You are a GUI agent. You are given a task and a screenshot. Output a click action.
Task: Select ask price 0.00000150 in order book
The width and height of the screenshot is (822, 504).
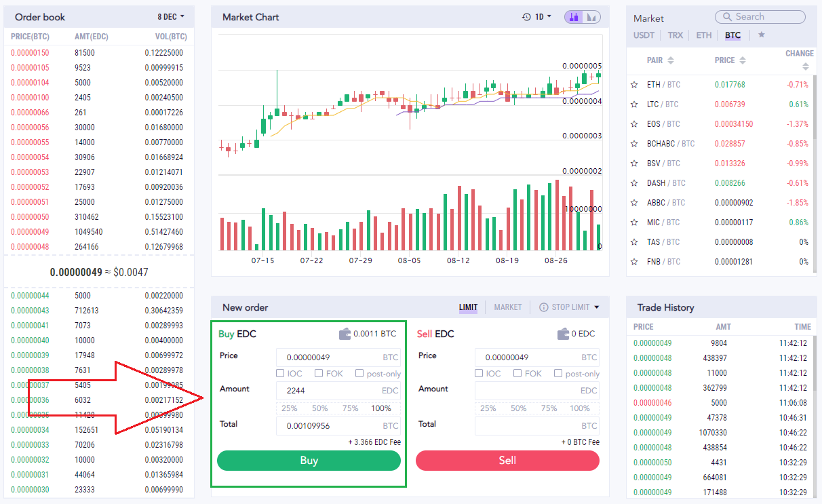[30, 53]
